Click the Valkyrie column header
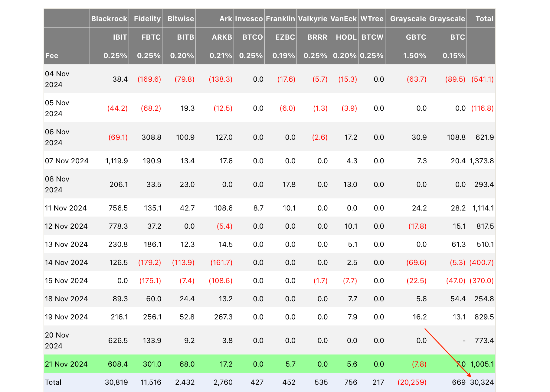550x392 pixels. [313, 19]
